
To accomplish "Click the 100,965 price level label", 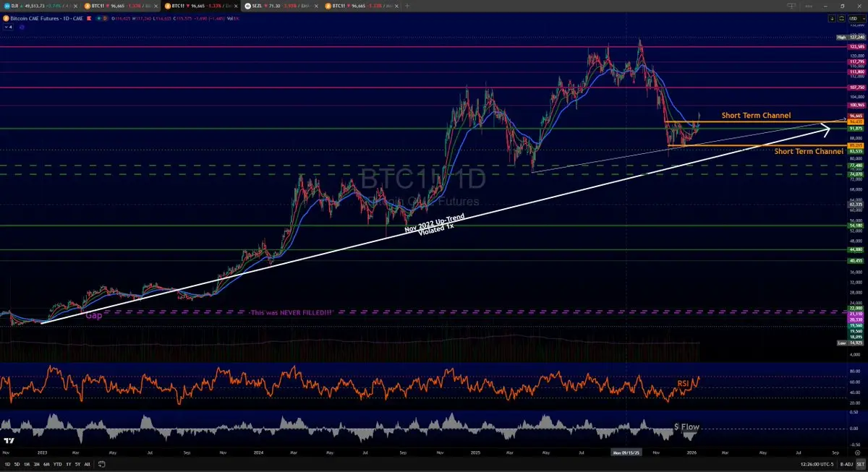I will (x=856, y=106).
